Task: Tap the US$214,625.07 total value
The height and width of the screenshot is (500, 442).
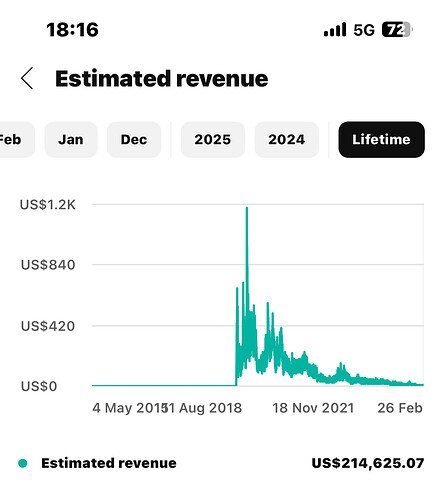Action: 368,463
